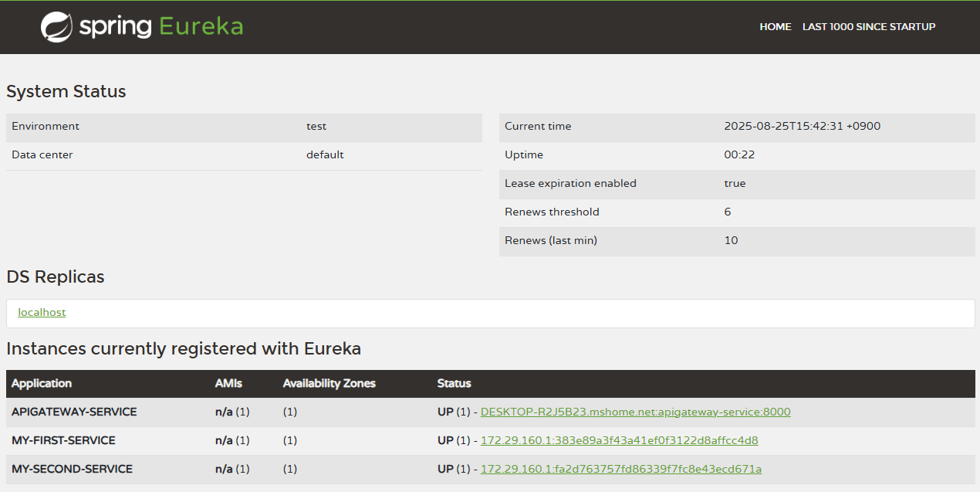Open the apigateway-service instance link
Screen dimensions: 980x492
pyautogui.click(x=635, y=412)
